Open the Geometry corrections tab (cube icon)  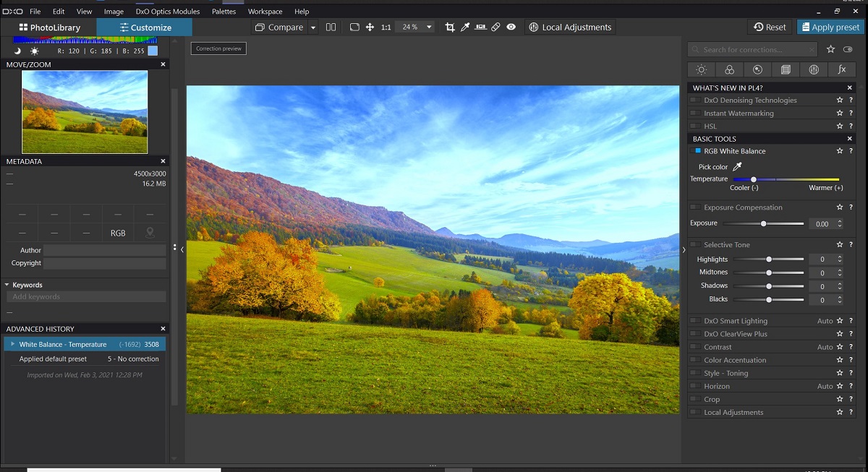coord(786,69)
